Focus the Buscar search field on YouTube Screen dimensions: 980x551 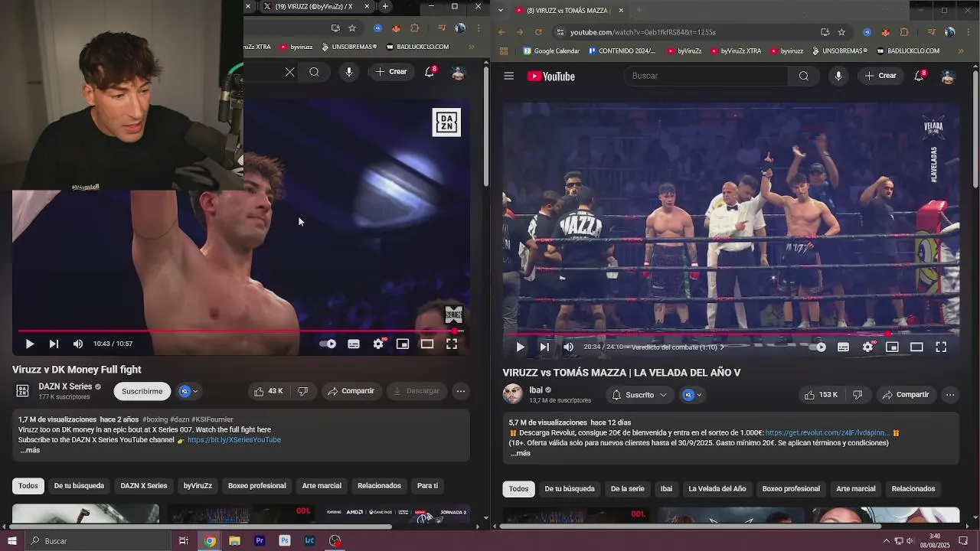[706, 76]
